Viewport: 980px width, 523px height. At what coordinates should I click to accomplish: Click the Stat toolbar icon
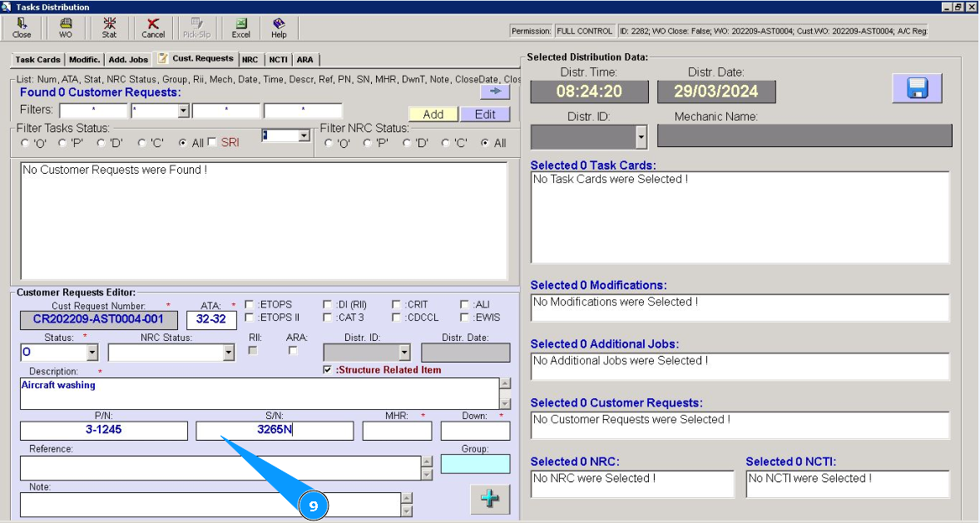tap(109, 27)
